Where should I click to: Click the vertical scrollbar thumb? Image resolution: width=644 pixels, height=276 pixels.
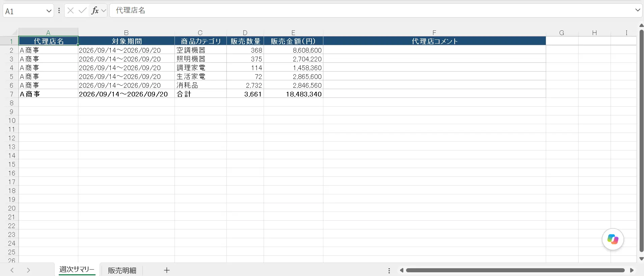tap(641, 141)
